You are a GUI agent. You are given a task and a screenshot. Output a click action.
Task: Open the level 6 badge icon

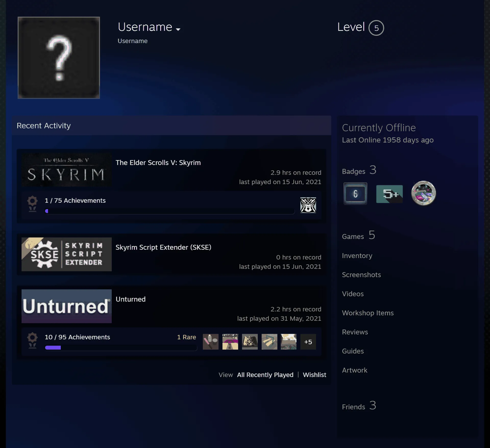(x=355, y=194)
